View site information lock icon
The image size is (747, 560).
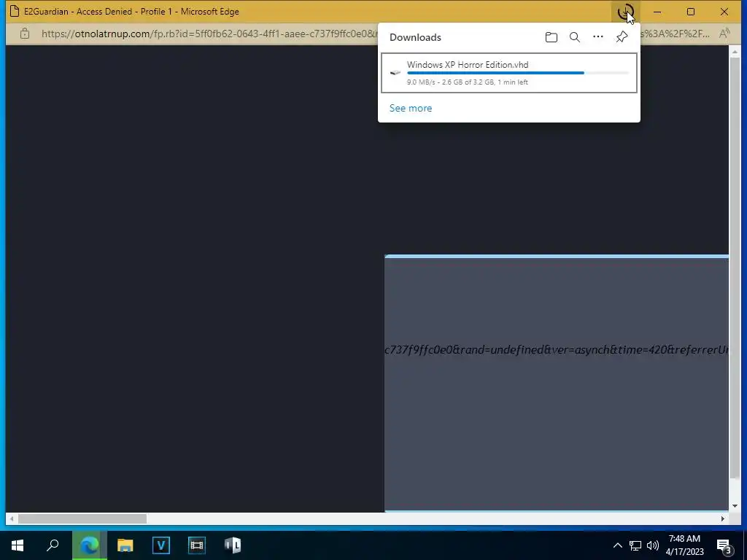(x=25, y=34)
